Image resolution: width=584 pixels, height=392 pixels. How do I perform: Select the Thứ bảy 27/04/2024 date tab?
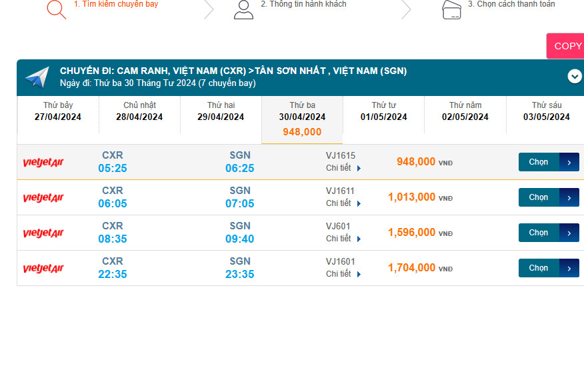(x=58, y=111)
